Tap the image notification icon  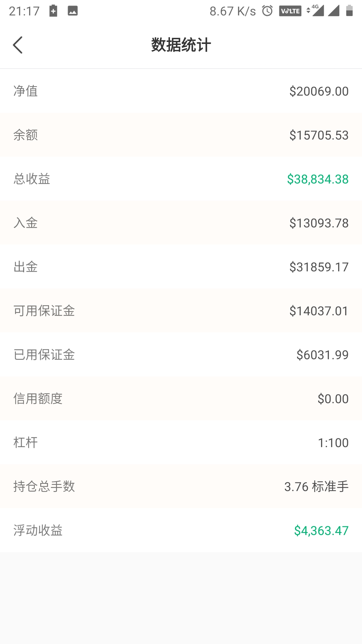[x=73, y=11]
